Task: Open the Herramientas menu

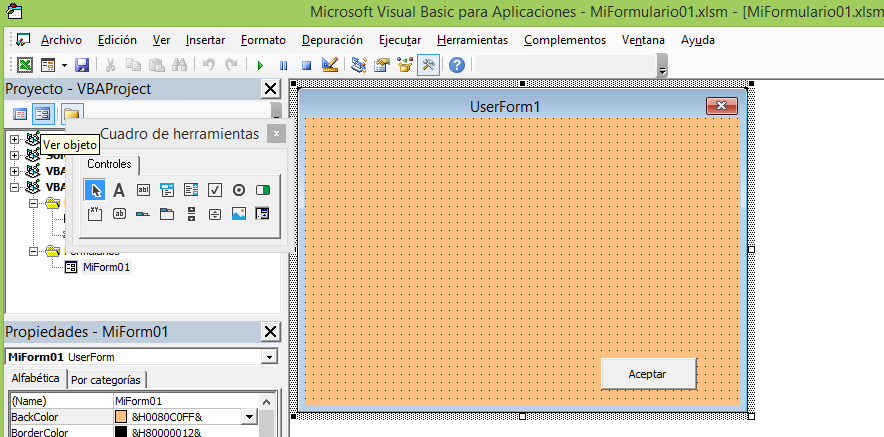Action: click(472, 40)
